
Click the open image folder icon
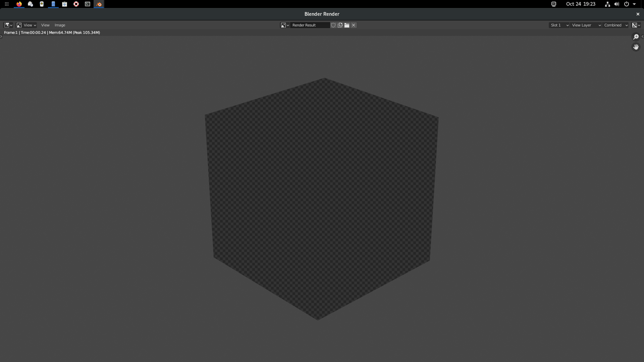(347, 25)
